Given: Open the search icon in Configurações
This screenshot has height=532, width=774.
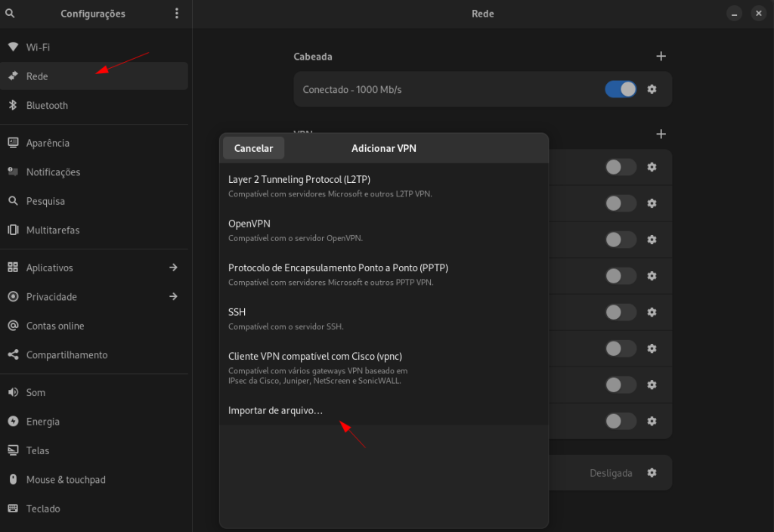Looking at the screenshot, I should point(10,13).
